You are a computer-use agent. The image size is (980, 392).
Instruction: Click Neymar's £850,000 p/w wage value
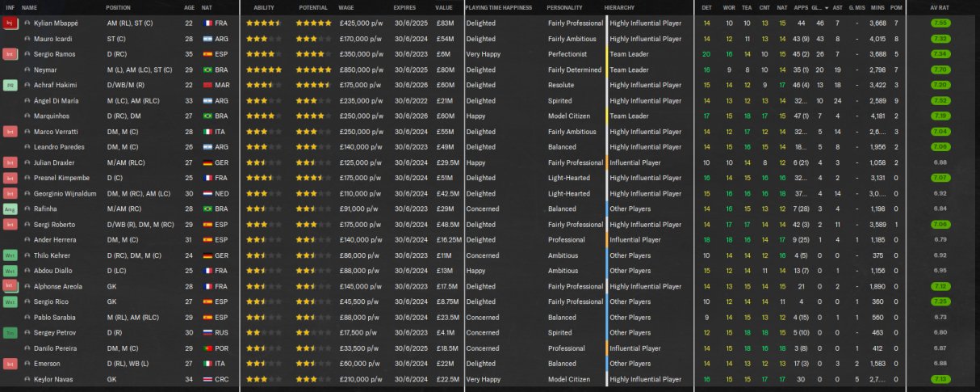point(360,70)
